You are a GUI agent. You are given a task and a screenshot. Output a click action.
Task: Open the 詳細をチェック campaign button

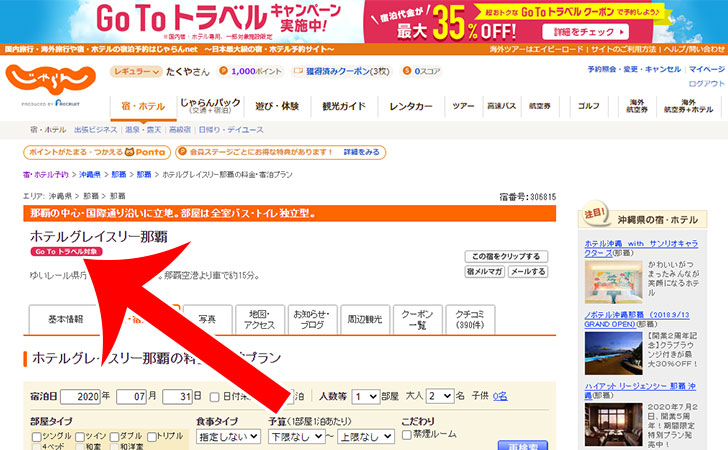coord(585,32)
